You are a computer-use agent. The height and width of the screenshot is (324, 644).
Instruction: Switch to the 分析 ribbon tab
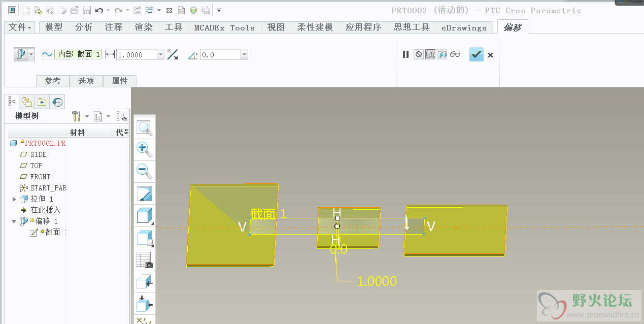pos(84,27)
